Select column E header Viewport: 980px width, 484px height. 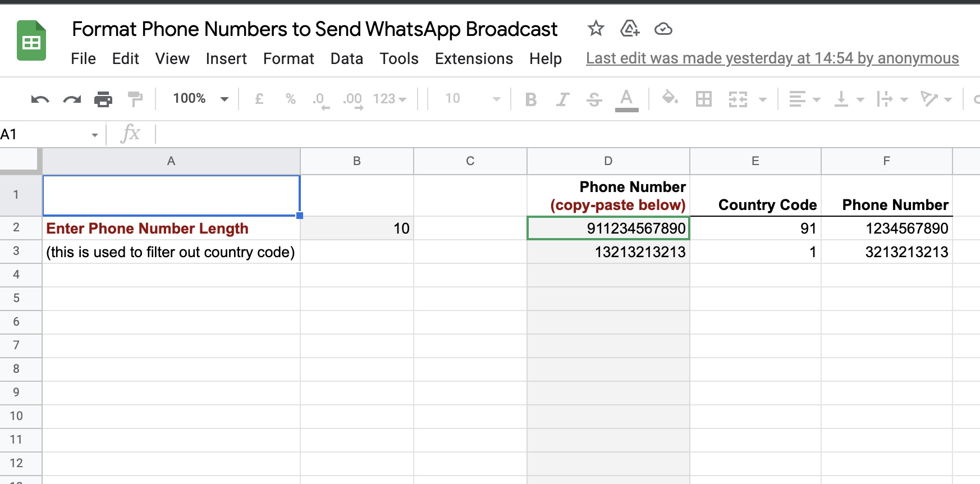[755, 161]
